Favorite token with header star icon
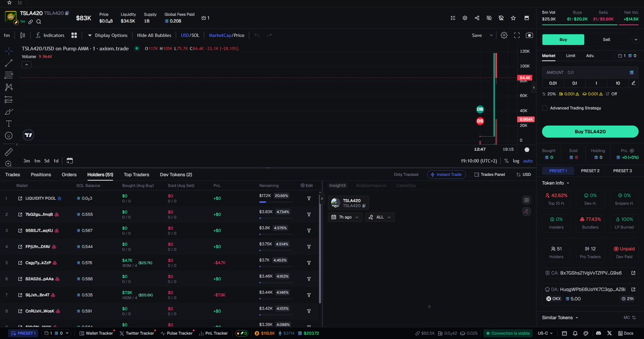 tap(514, 18)
